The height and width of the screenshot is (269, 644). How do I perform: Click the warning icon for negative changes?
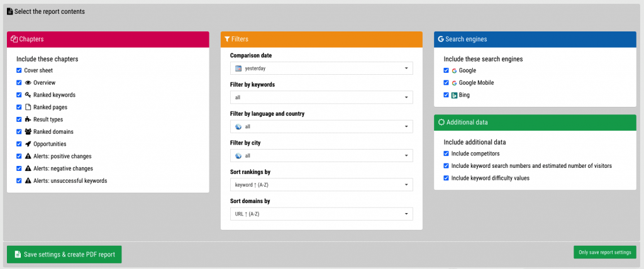click(x=28, y=168)
